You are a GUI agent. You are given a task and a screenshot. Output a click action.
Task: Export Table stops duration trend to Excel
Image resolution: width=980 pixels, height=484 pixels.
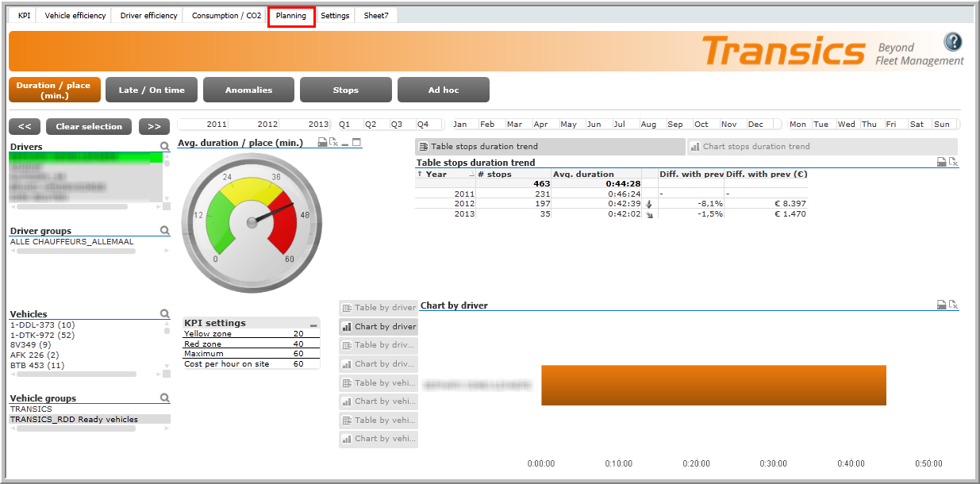point(954,162)
